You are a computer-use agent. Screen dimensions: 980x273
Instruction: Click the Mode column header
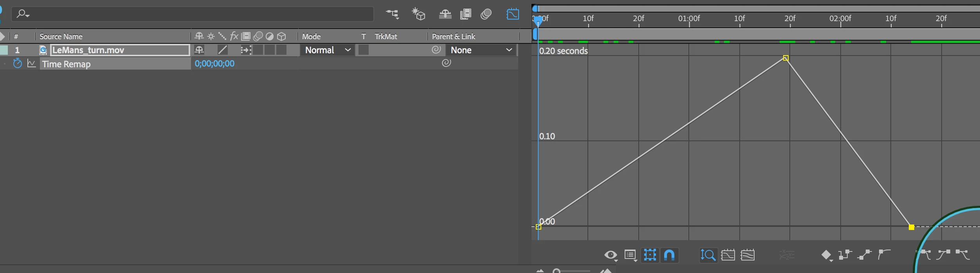click(311, 36)
